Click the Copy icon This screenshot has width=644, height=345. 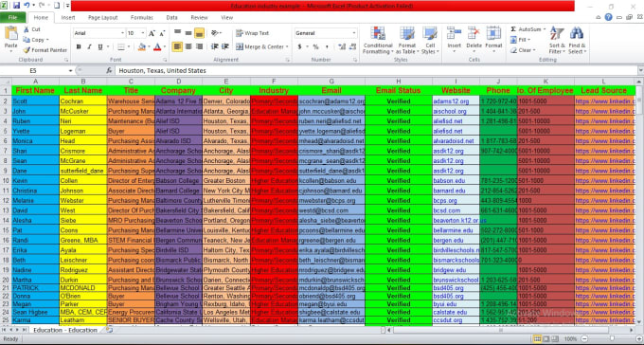coord(27,40)
